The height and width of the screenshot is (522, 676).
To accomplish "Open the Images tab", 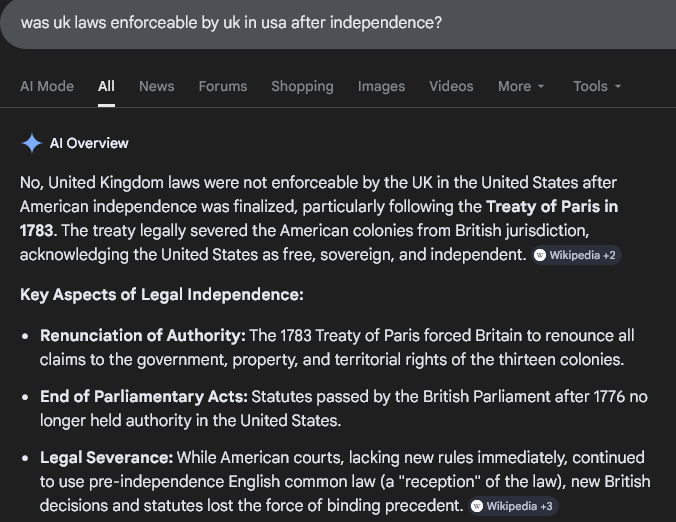I will click(382, 86).
